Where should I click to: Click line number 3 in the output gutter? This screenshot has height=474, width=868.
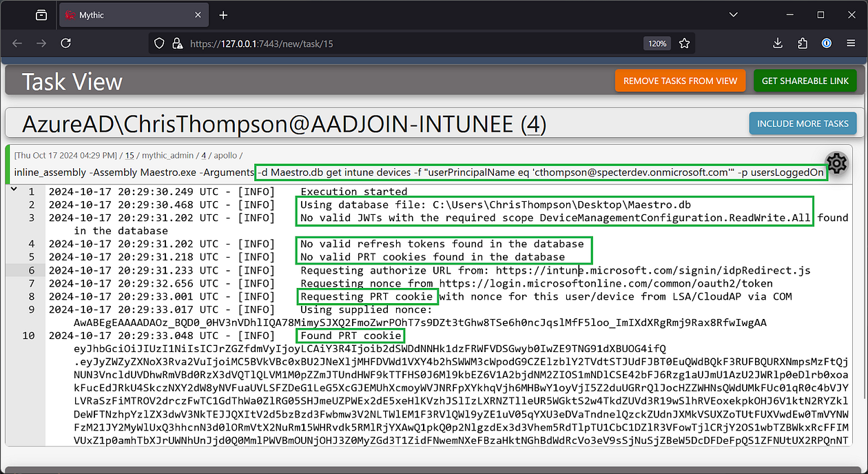pyautogui.click(x=31, y=218)
